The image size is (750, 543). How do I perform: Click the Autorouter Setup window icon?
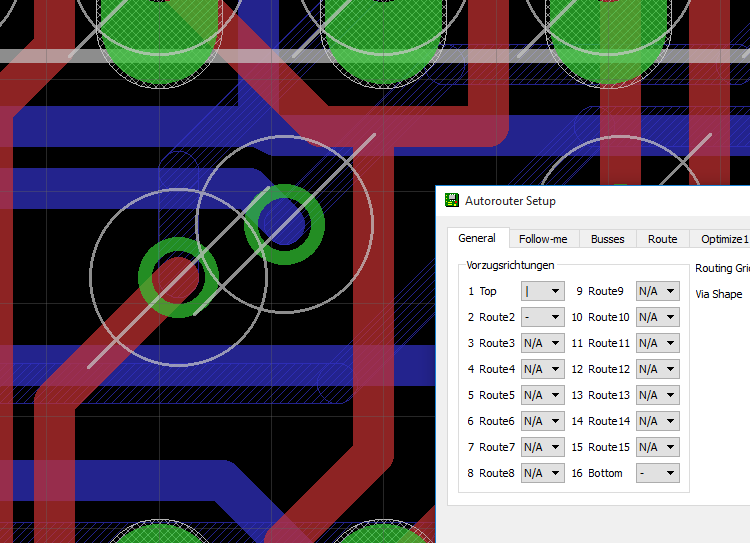click(x=452, y=200)
